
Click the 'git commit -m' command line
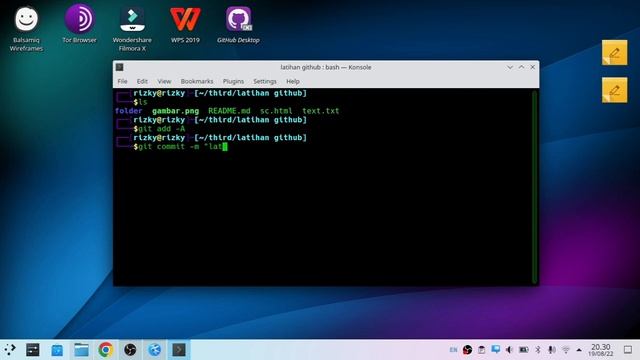point(180,147)
